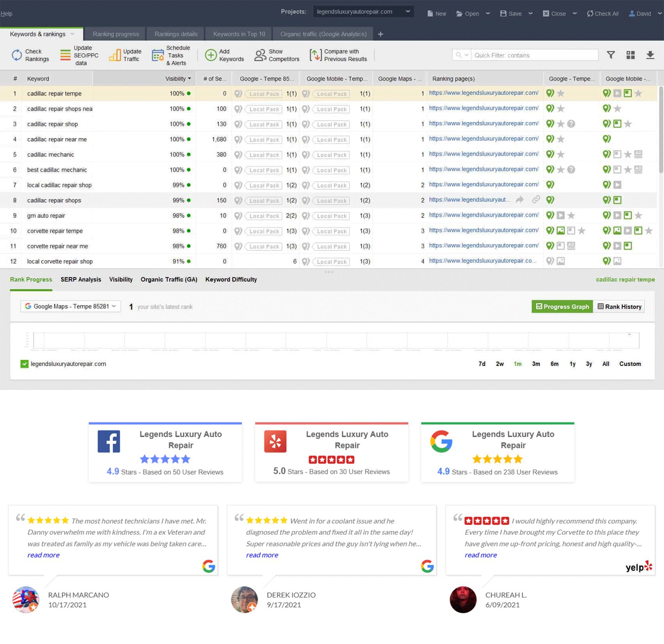Click the Update Traffic chart icon
Image resolution: width=664 pixels, height=644 pixels.
click(x=115, y=55)
